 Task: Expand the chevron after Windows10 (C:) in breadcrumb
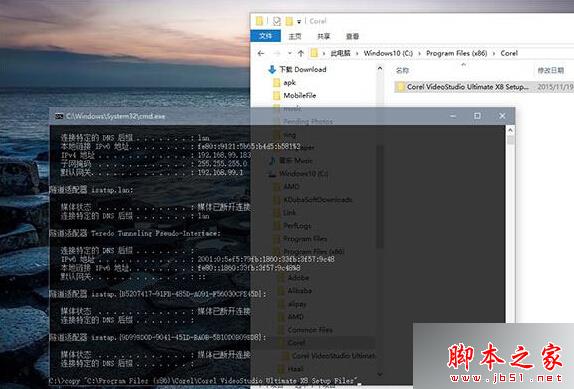[x=420, y=54]
